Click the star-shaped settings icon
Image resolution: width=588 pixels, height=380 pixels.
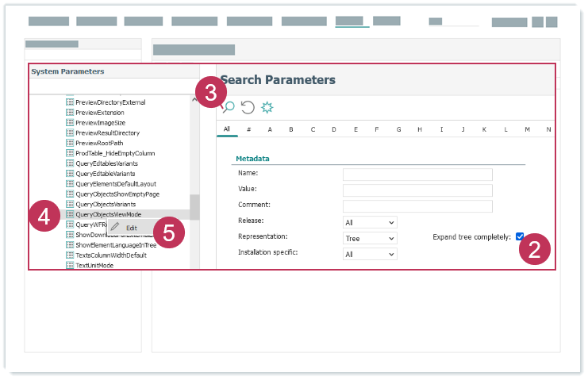[267, 107]
